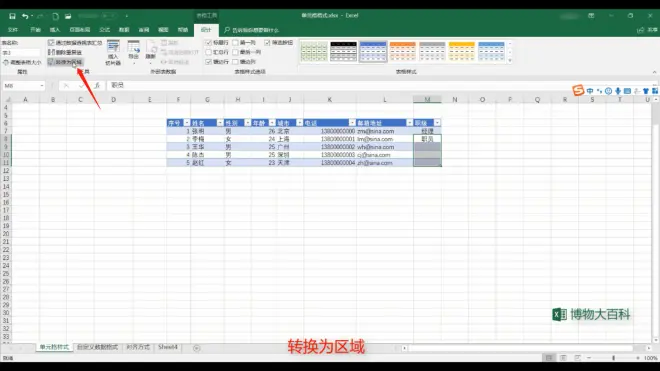This screenshot has height=371, width=660.
Task: Collapse the ribbon with the chevron
Action: pos(655,72)
